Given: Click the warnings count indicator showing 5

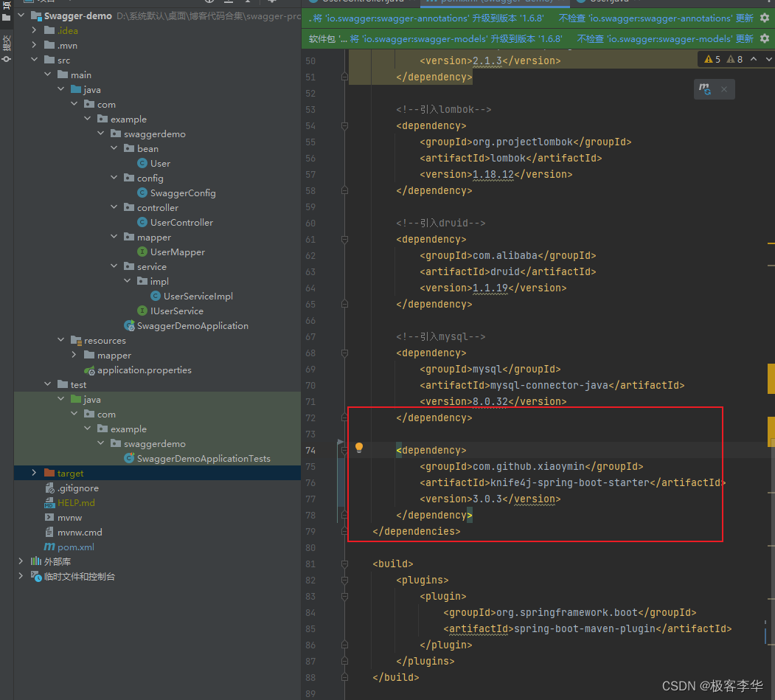Looking at the screenshot, I should [x=712, y=59].
